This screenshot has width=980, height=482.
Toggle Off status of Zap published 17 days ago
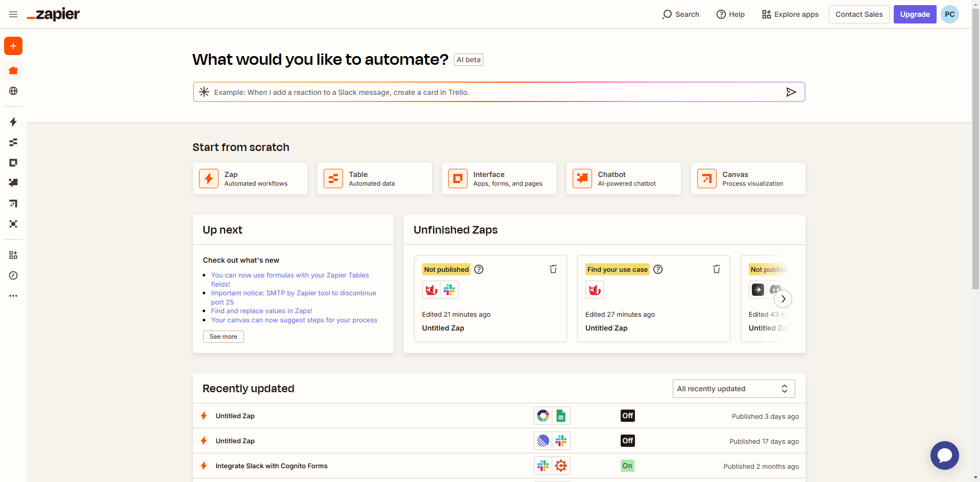click(627, 441)
